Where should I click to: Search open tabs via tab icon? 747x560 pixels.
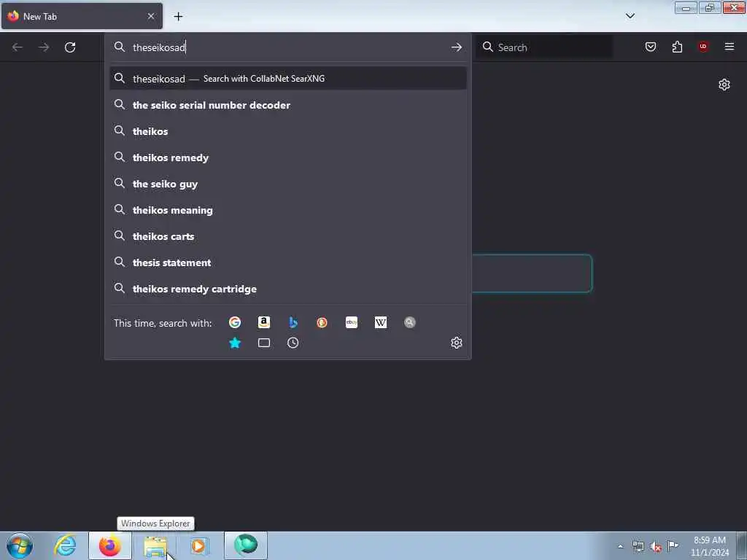(x=264, y=343)
